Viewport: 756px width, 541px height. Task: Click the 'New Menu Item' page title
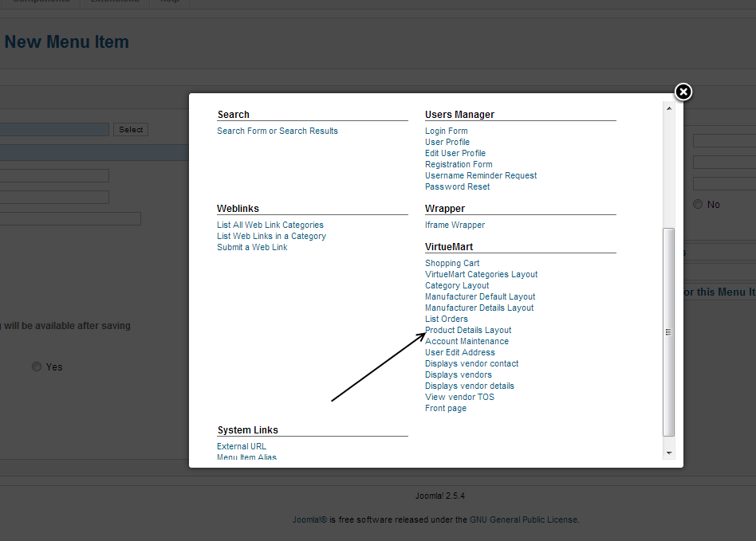pos(66,42)
